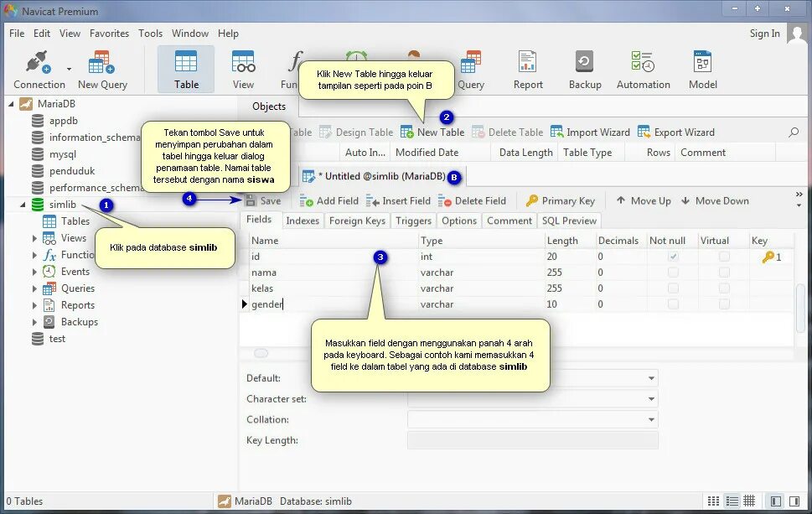Open the Report toolbar icon
Image resolution: width=812 pixels, height=514 pixels.
click(x=528, y=70)
